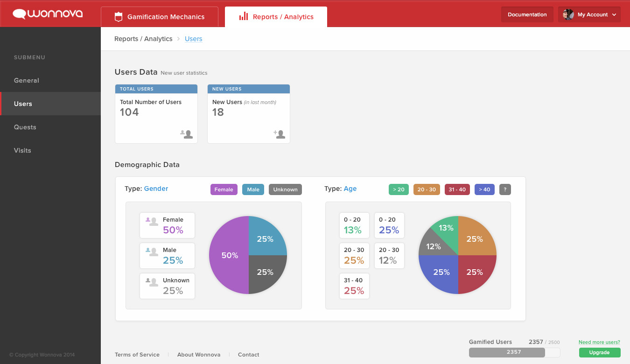Screen dimensions: 630x364
Task: Click the Female 50% stat box
Action: tap(167, 225)
